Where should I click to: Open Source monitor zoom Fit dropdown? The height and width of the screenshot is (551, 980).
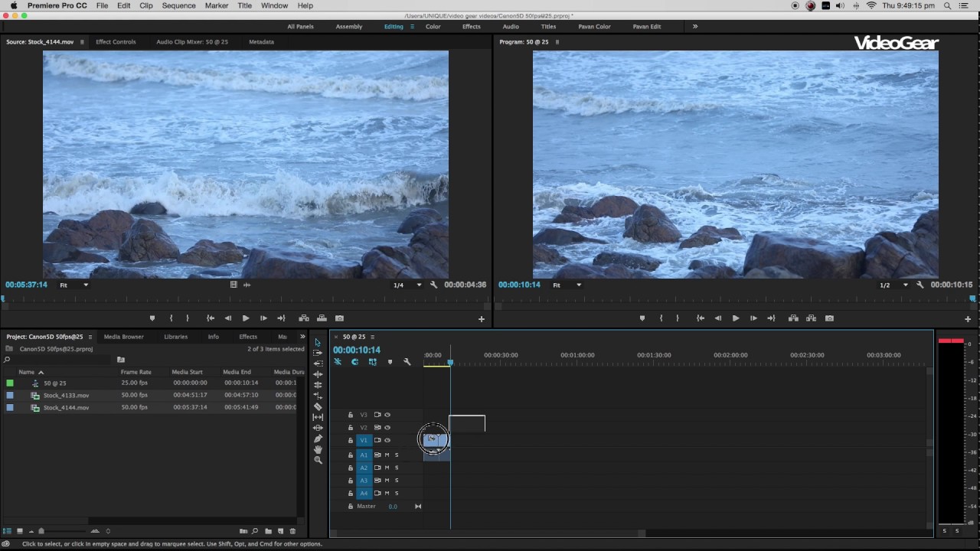click(75, 285)
